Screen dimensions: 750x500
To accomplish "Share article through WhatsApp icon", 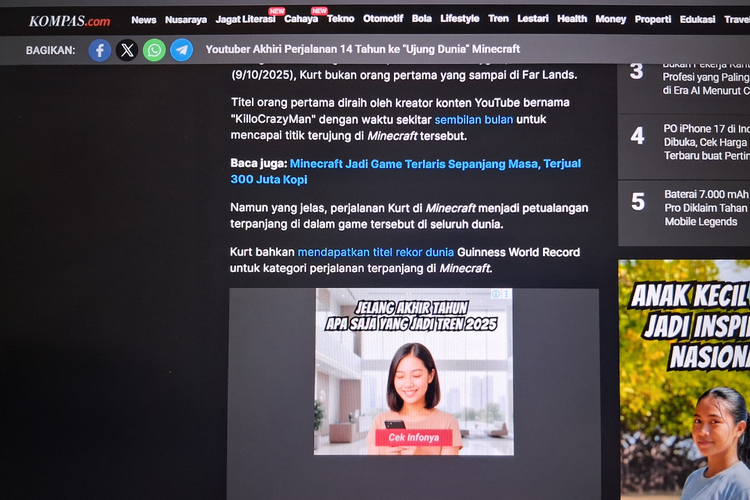I will click(x=154, y=50).
